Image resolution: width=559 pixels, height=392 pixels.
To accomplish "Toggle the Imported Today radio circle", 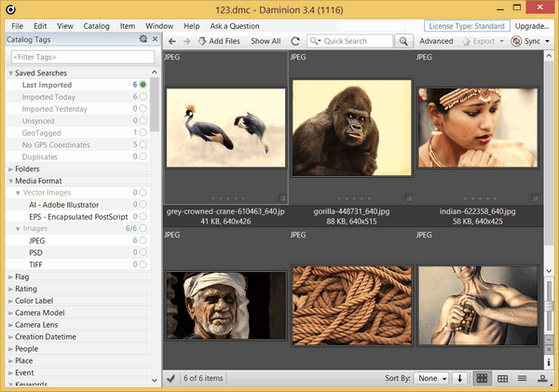I will [143, 97].
